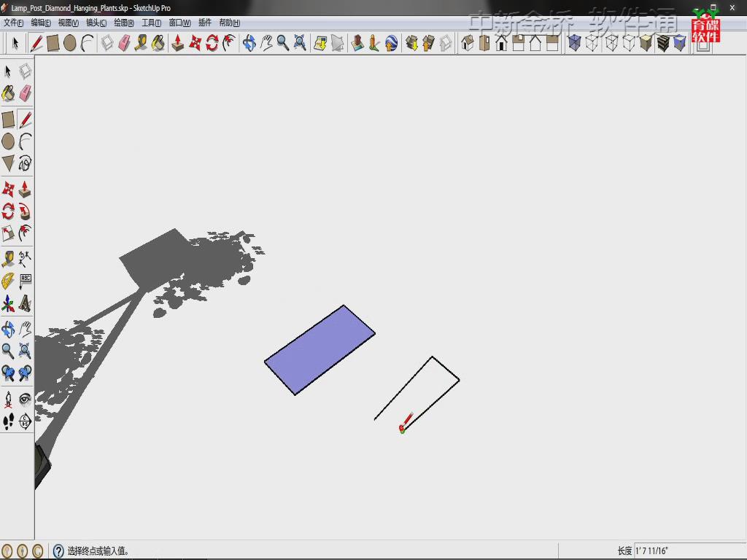Image resolution: width=747 pixels, height=560 pixels.
Task: Select Move tool in the left palette
Action: pos(8,190)
